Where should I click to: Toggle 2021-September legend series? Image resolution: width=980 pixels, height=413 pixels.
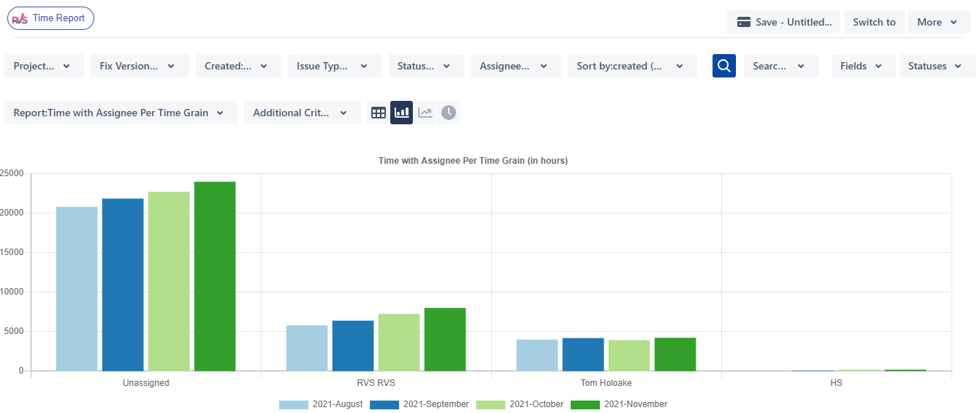[419, 404]
